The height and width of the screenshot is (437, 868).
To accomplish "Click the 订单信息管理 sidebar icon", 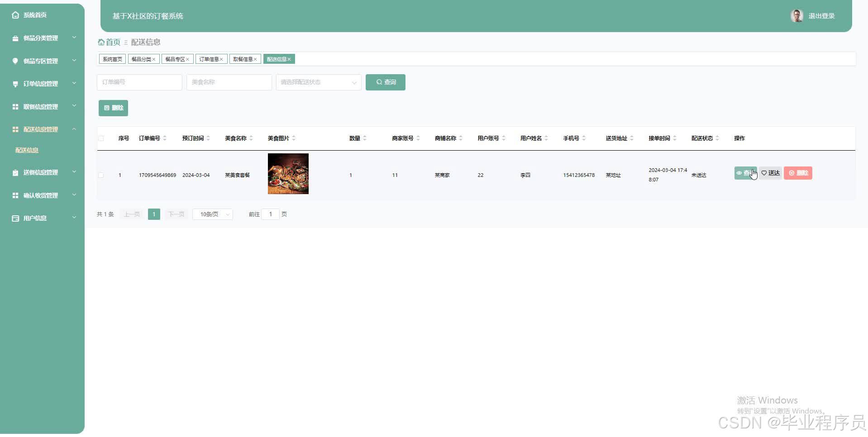I will click(15, 84).
